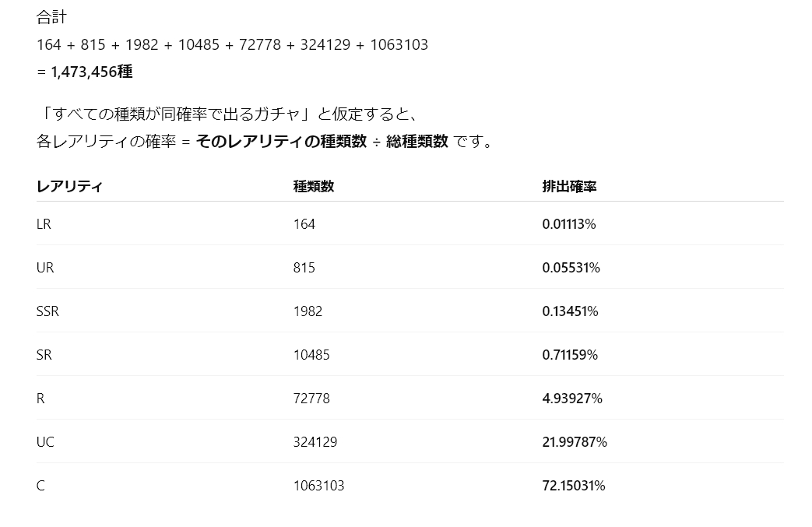Click the 1063103 count in the C row
The image size is (812, 527).
pyautogui.click(x=318, y=486)
